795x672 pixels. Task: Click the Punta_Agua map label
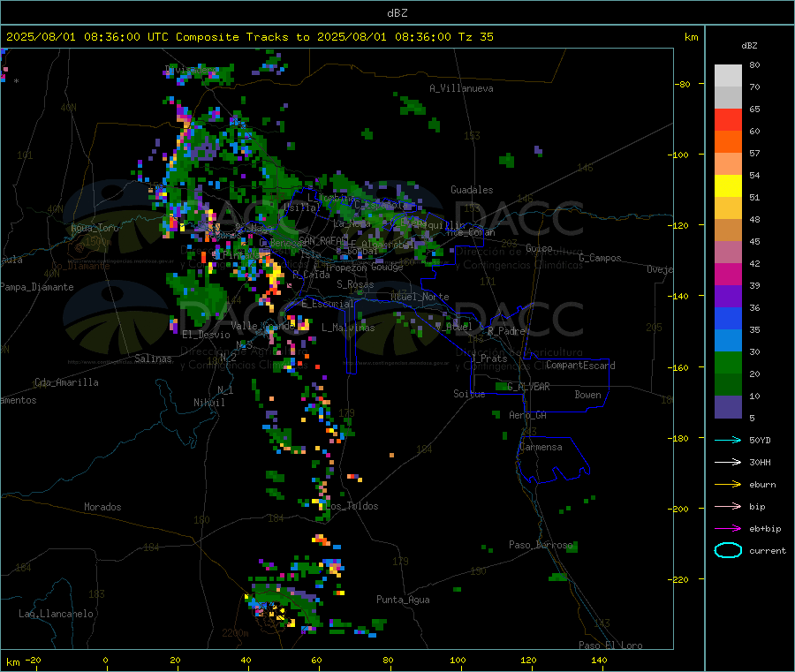(403, 600)
